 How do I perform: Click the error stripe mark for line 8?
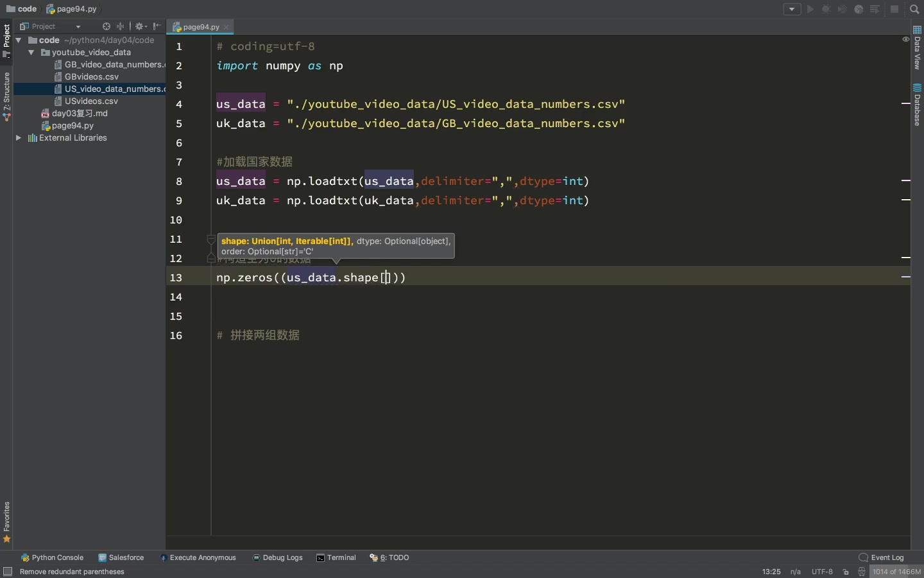[906, 180]
